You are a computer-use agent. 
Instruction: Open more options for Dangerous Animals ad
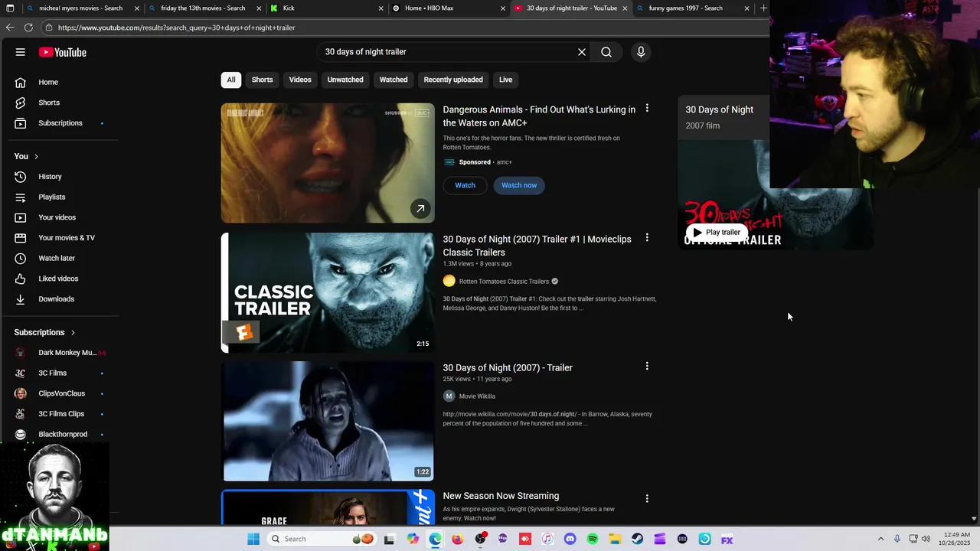pyautogui.click(x=647, y=109)
